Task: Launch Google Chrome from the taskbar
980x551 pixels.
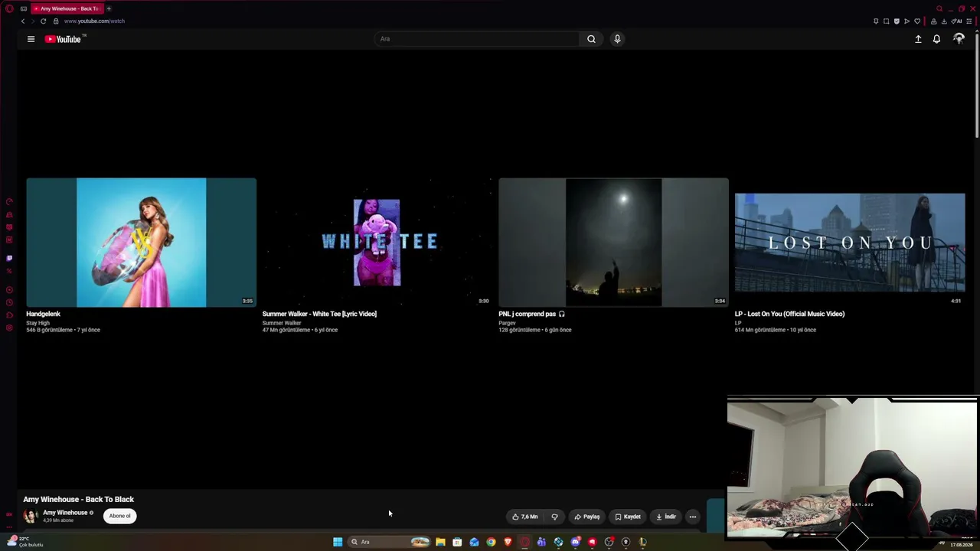Action: pos(491,542)
